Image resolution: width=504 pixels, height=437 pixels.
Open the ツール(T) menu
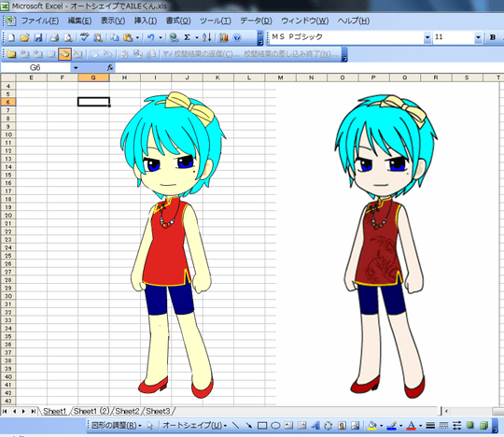pyautogui.click(x=216, y=21)
